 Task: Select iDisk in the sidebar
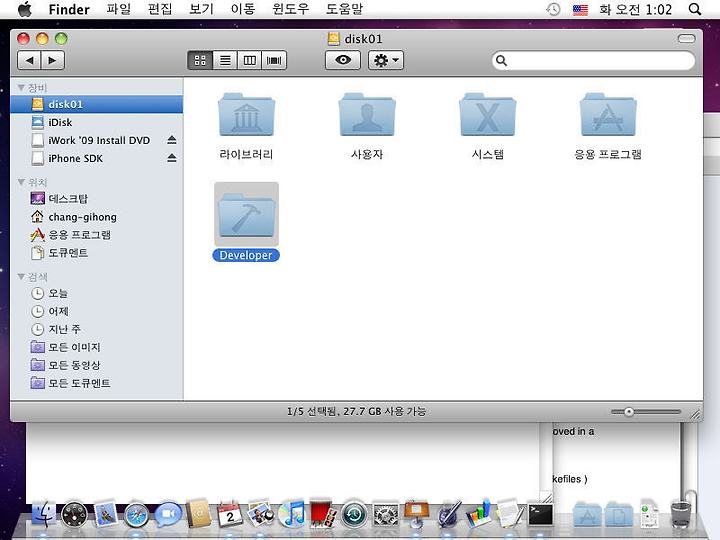coord(96,122)
